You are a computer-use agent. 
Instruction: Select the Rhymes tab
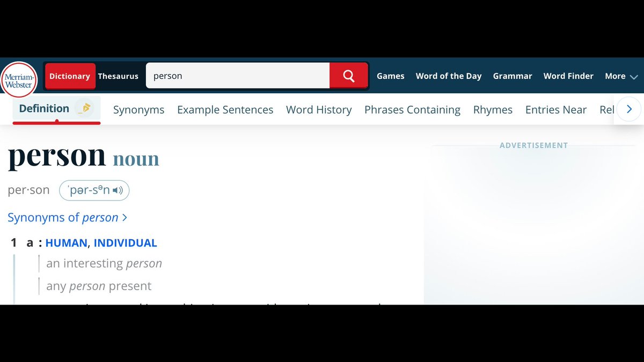tap(492, 109)
